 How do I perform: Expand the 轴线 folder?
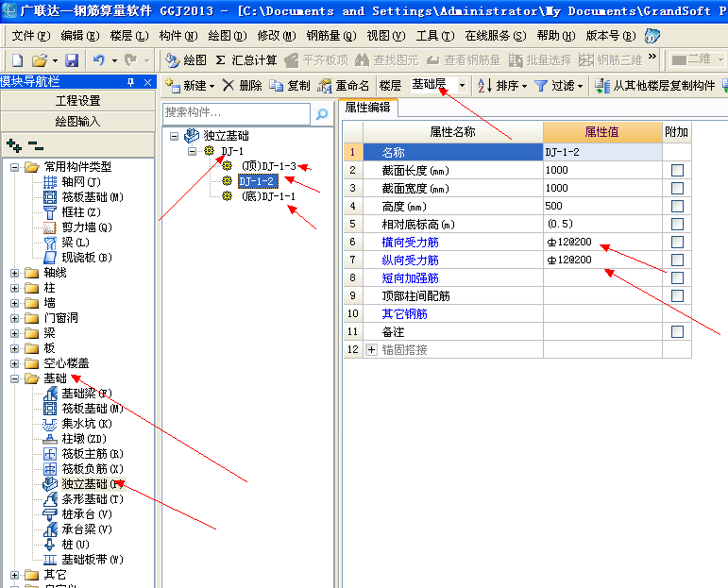(x=14, y=273)
